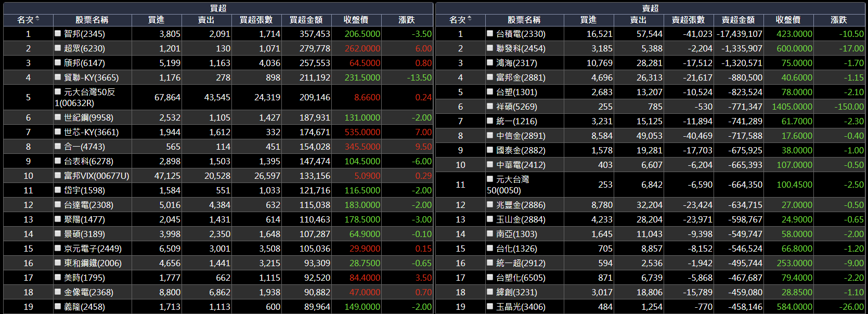Click 收盤價 header in 買超 table
This screenshot has width=868, height=314.
click(x=356, y=20)
